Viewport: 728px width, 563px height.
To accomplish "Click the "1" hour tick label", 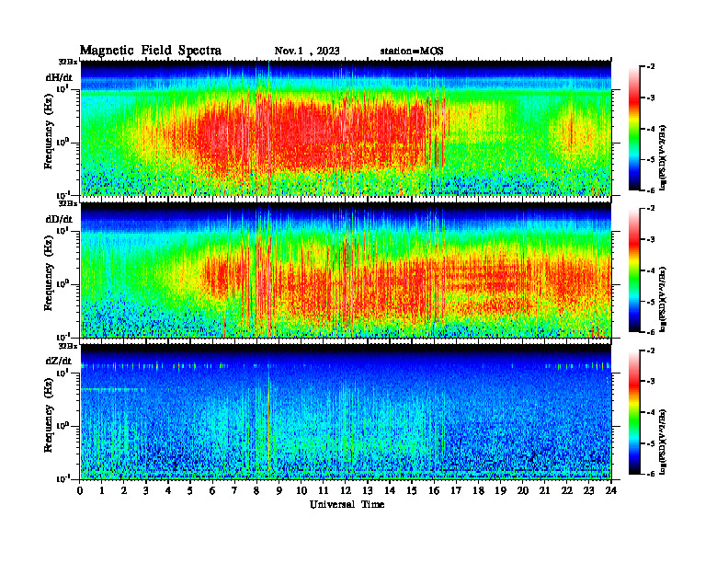I will pos(102,490).
